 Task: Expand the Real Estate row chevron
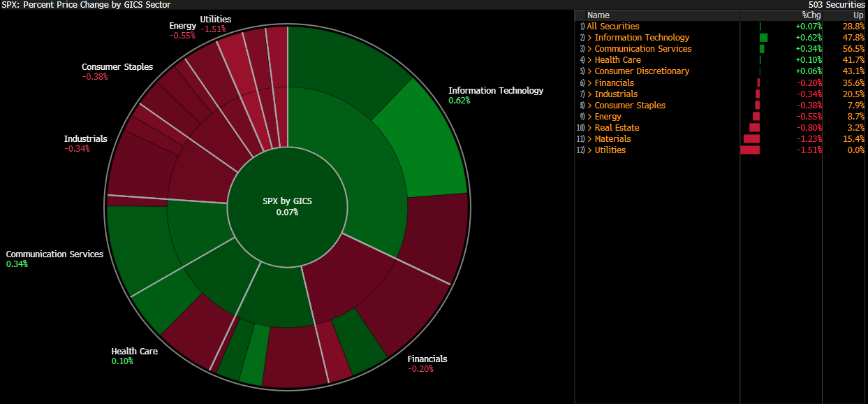590,128
